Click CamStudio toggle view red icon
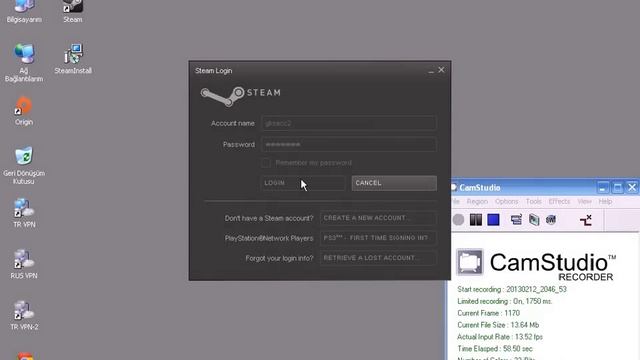The width and height of the screenshot is (640, 360). 586,220
